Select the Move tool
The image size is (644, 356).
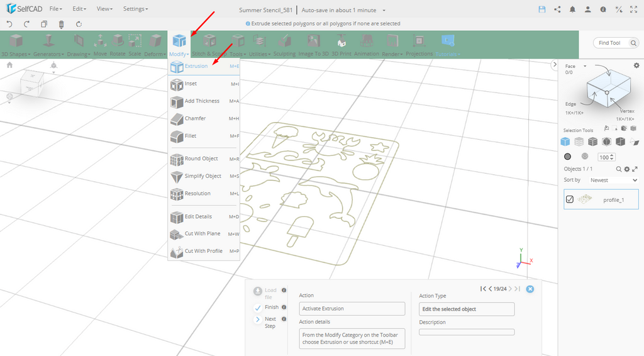coord(100,45)
